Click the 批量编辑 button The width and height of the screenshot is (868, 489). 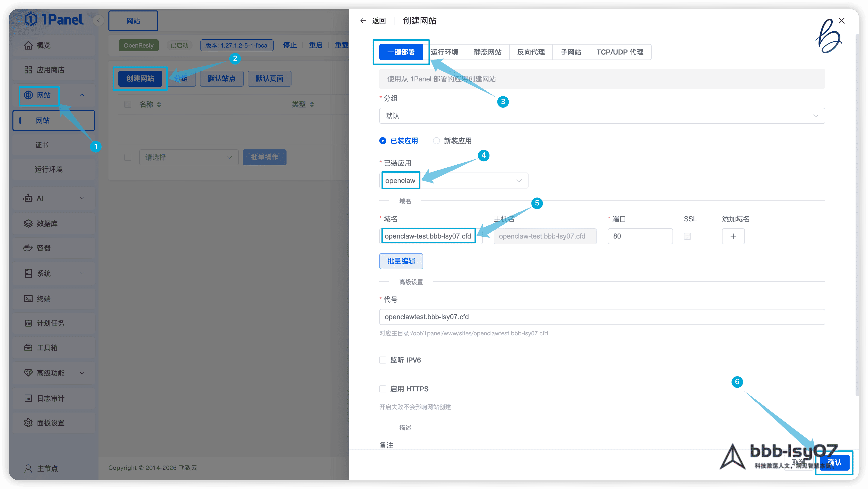(x=401, y=261)
